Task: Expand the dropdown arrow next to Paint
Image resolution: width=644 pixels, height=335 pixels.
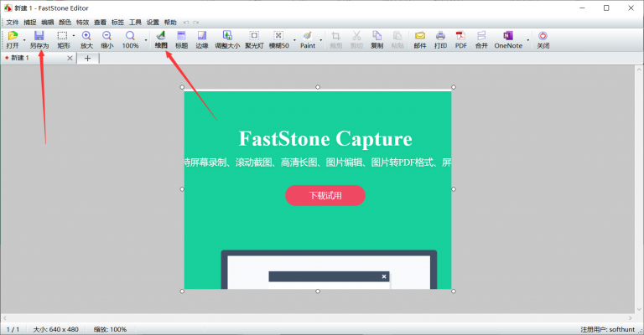Action: click(x=321, y=40)
